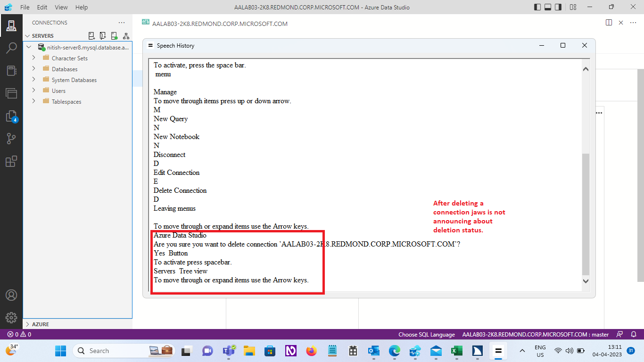Viewport: 644px width, 362px height.
Task: Open the View menu
Action: coord(61,7)
